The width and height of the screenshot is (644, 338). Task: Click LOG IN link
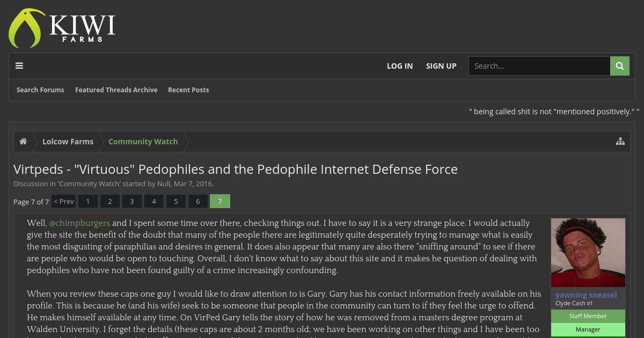point(400,66)
